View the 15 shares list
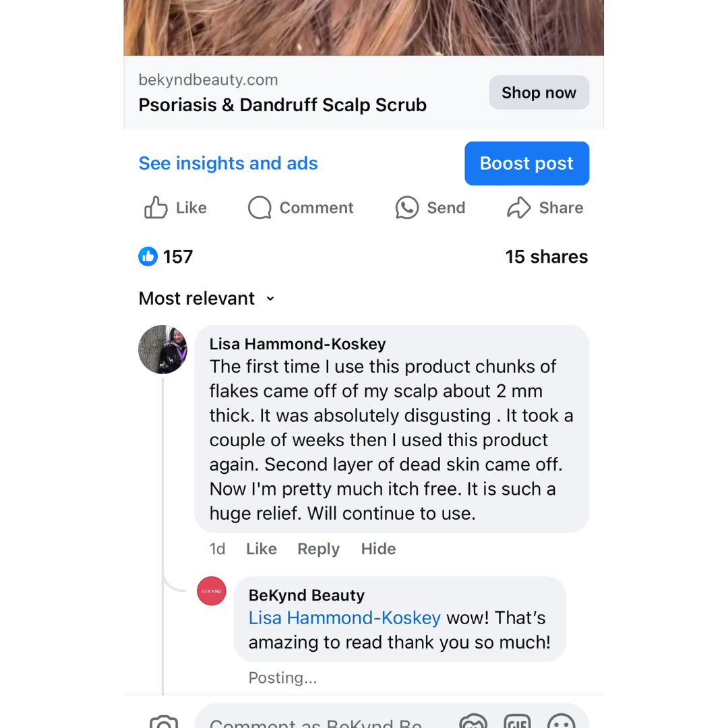The width and height of the screenshot is (728, 728). [546, 257]
